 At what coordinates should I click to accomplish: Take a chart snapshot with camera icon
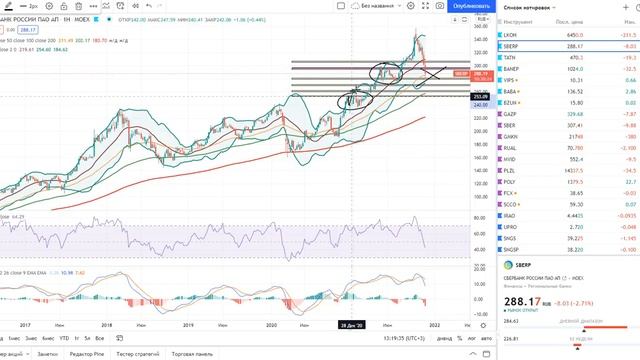tap(440, 6)
